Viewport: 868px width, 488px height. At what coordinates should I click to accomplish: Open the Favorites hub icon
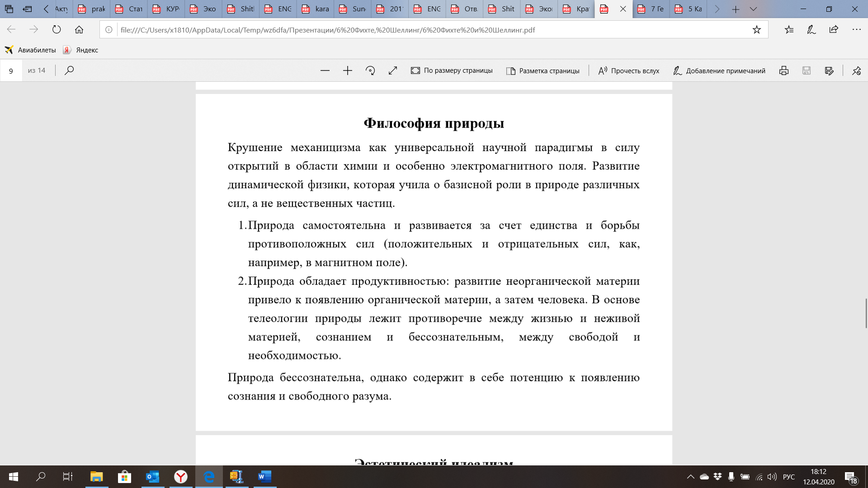tap(789, 30)
